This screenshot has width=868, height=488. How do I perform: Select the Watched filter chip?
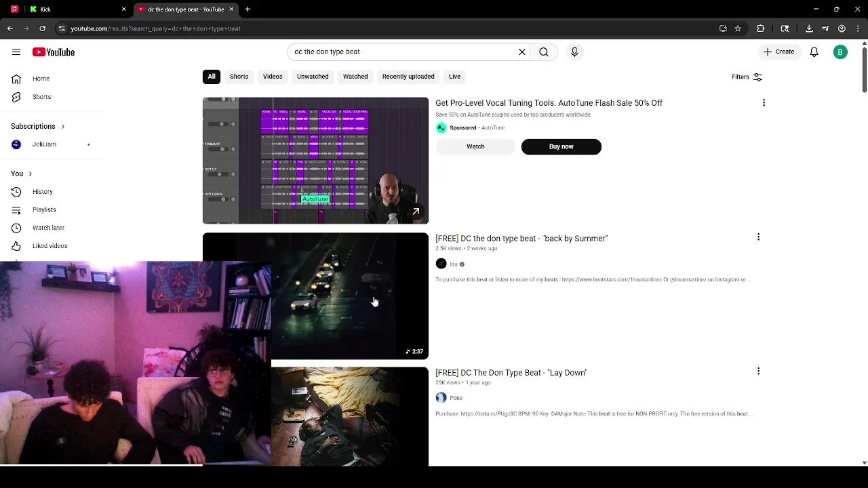(355, 77)
